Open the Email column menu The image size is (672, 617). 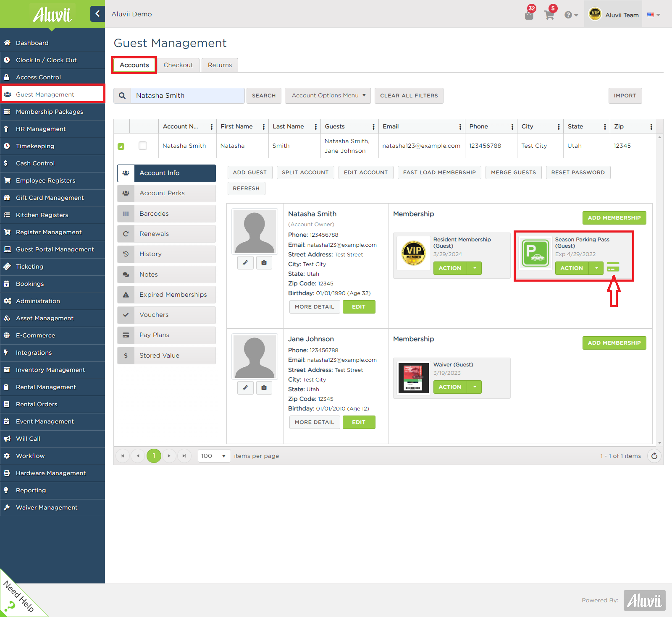click(460, 127)
